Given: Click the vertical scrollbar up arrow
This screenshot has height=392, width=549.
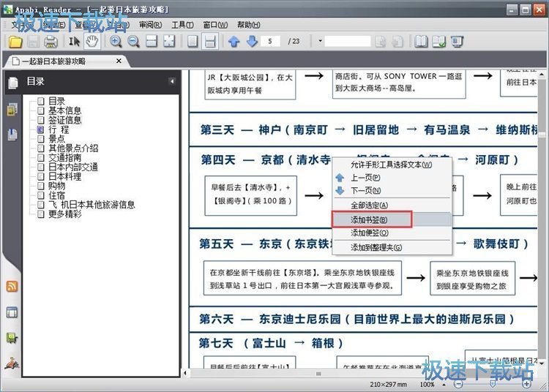Looking at the screenshot, I should tap(542, 74).
